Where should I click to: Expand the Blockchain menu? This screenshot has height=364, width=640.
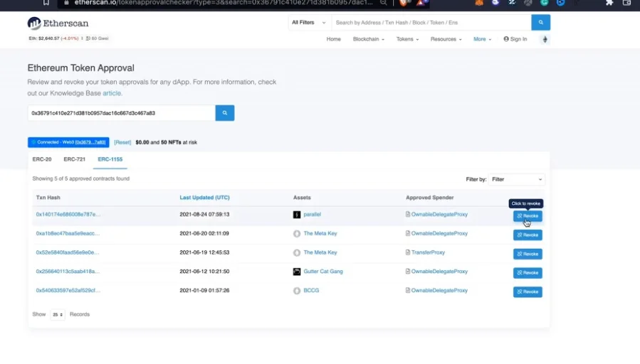coord(369,39)
